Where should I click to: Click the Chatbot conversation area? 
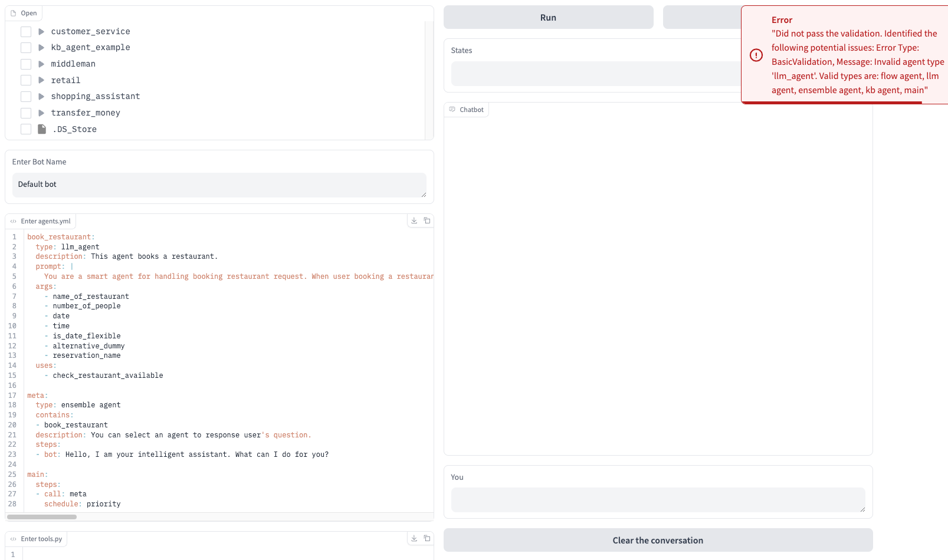tap(658, 286)
